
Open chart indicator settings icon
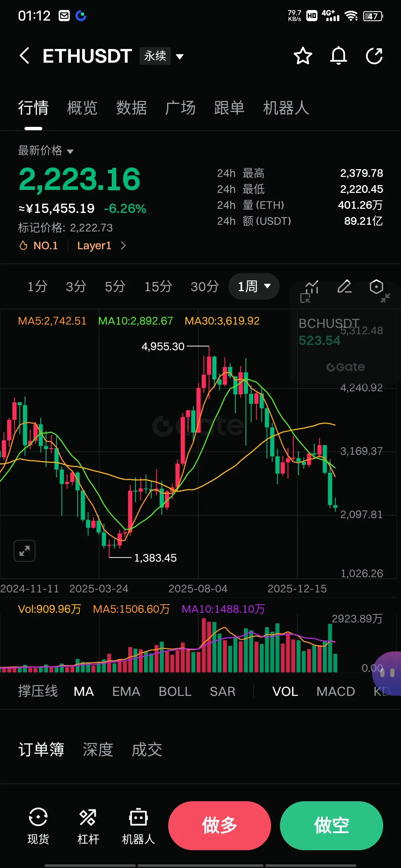pyautogui.click(x=312, y=286)
